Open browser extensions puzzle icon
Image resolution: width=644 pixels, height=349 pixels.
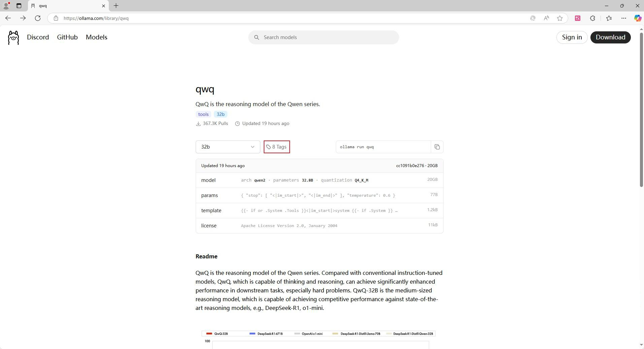click(592, 18)
